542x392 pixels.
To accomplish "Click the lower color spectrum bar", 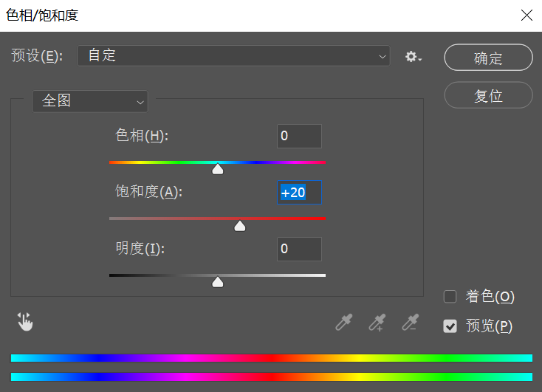I will pyautogui.click(x=271, y=376).
